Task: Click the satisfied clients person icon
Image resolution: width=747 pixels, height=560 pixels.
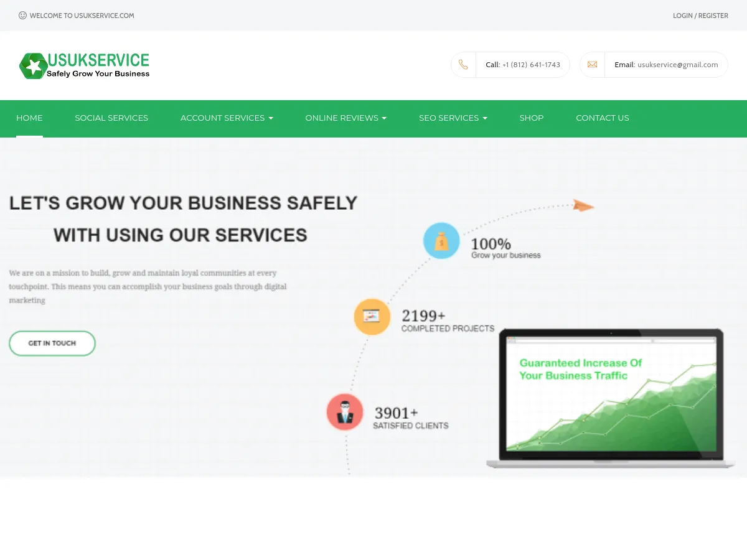Action: pyautogui.click(x=344, y=411)
